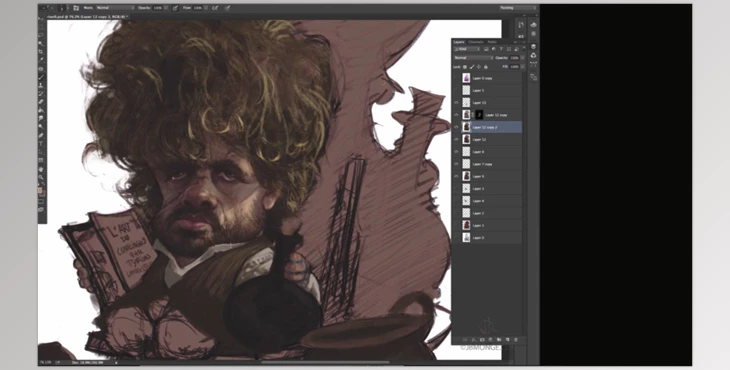Select Layer 0 row
730x370 pixels.
click(x=487, y=237)
